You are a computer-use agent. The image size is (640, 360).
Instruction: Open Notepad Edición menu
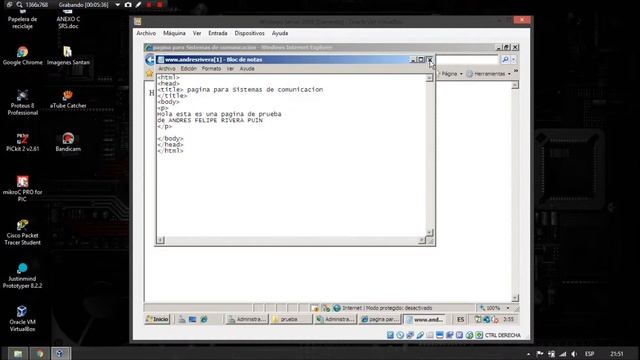point(189,69)
